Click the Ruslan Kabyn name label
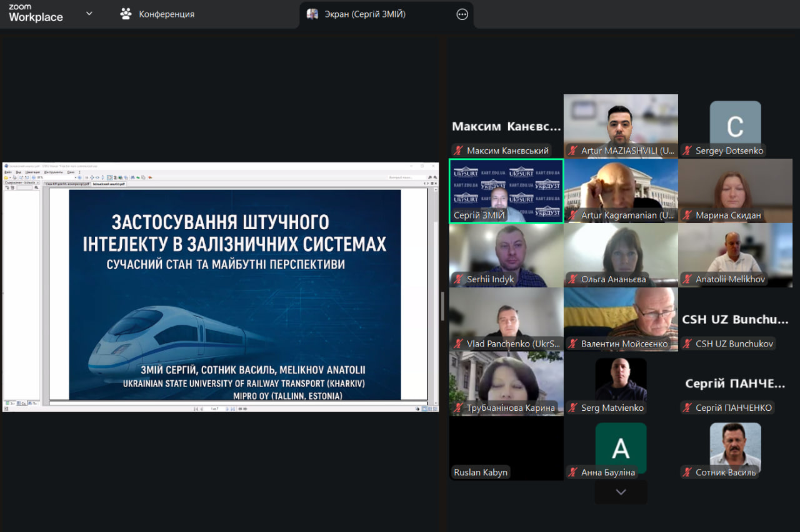Screen dimensions: 800x532 click(x=481, y=472)
